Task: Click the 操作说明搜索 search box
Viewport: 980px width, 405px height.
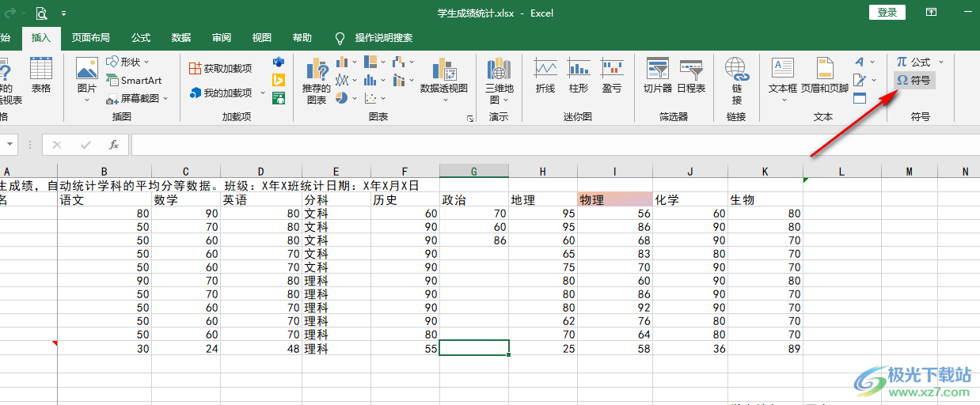Action: click(x=384, y=38)
